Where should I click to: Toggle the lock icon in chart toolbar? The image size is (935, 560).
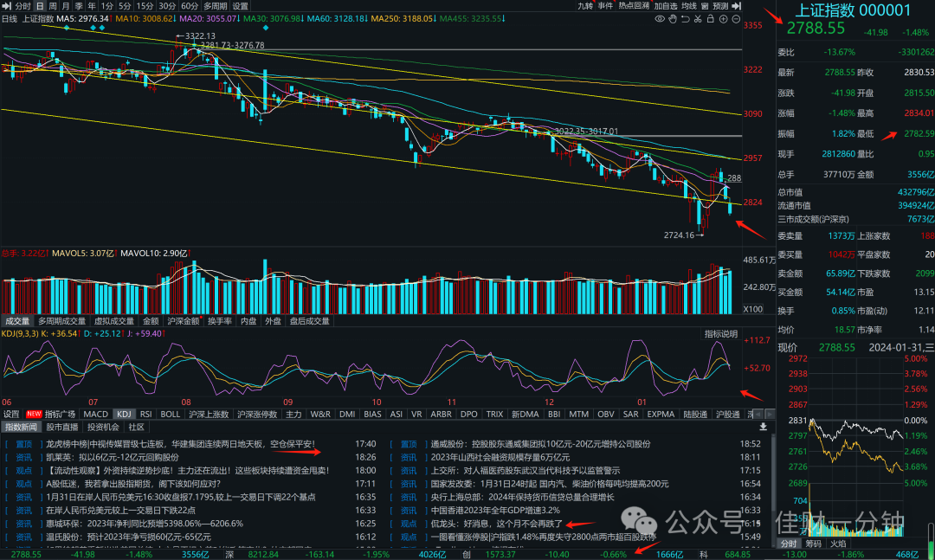[x=710, y=19]
